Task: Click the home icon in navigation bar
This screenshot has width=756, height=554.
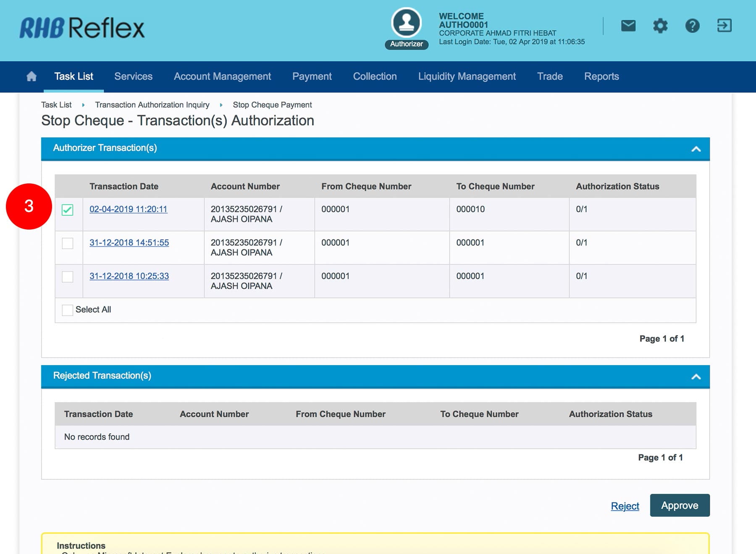Action: coord(31,76)
